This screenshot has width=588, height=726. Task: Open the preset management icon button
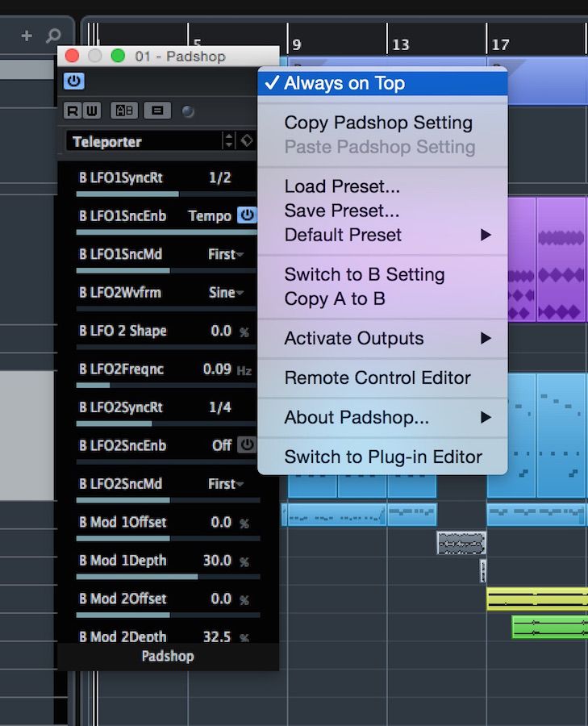coord(157,111)
